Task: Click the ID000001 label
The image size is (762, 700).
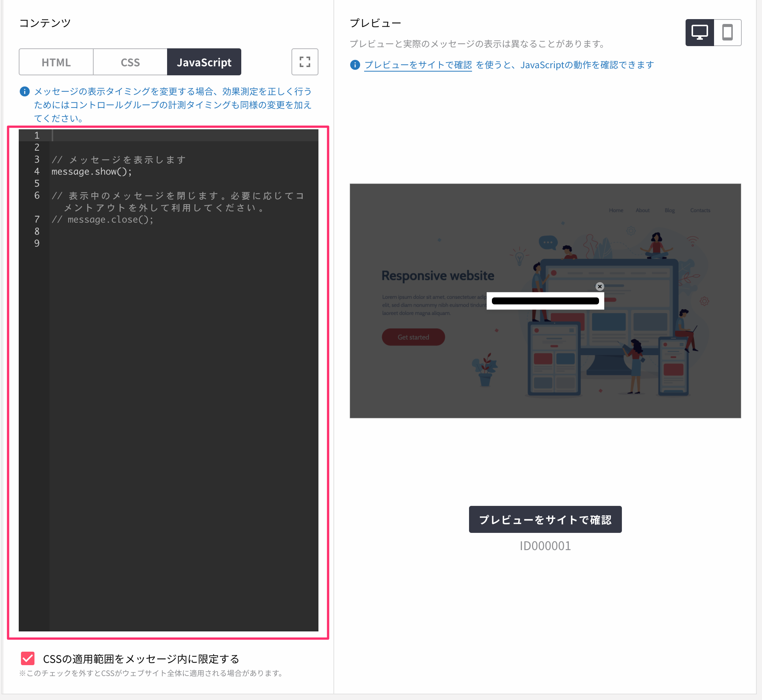Action: click(x=545, y=546)
